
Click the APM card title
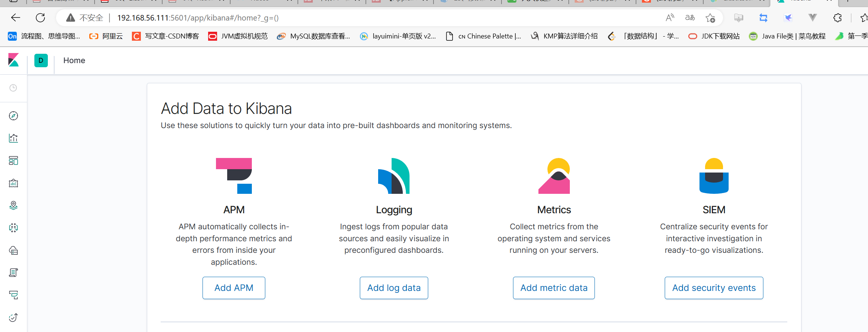point(234,210)
